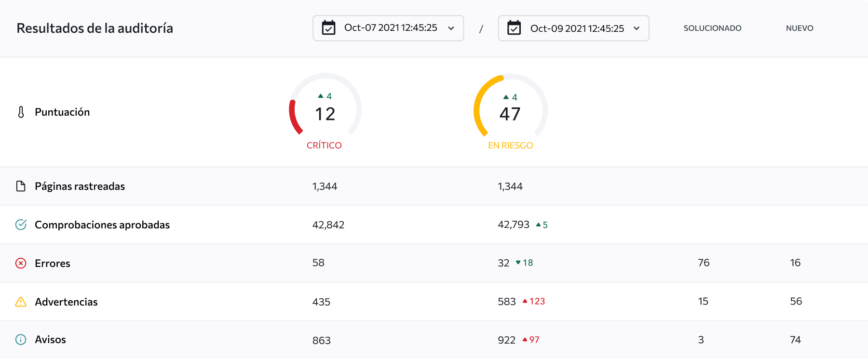Click the page icon beside Páginas rastreadas

21,186
